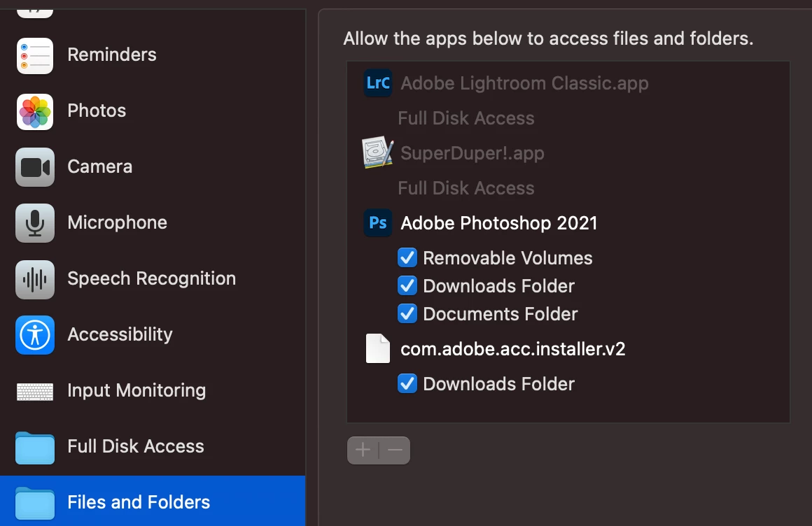Uncheck Downloads Folder under Adobe Photoshop 2021
This screenshot has height=526, width=812.
click(407, 285)
